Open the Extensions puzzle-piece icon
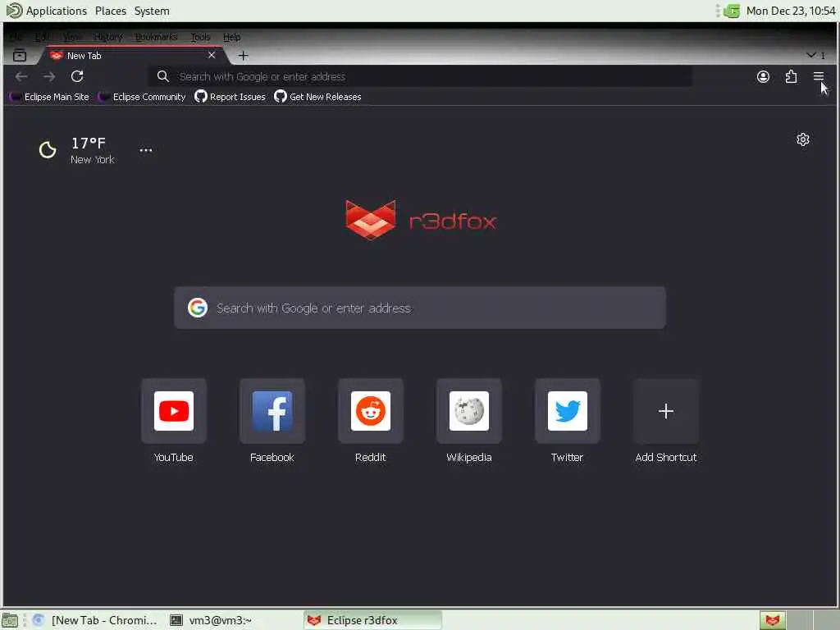This screenshot has height=630, width=840. (x=791, y=76)
